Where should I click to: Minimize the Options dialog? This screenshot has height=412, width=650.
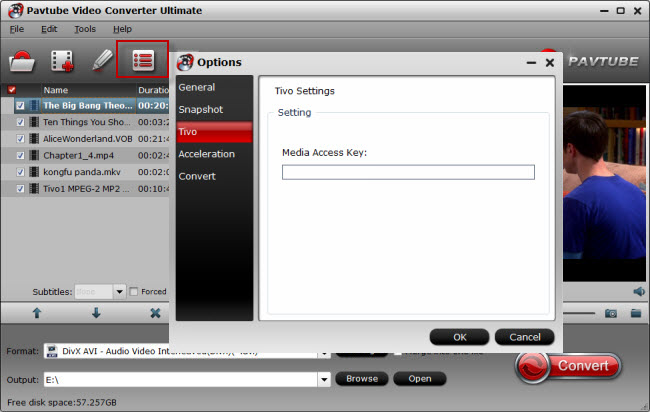pos(531,63)
